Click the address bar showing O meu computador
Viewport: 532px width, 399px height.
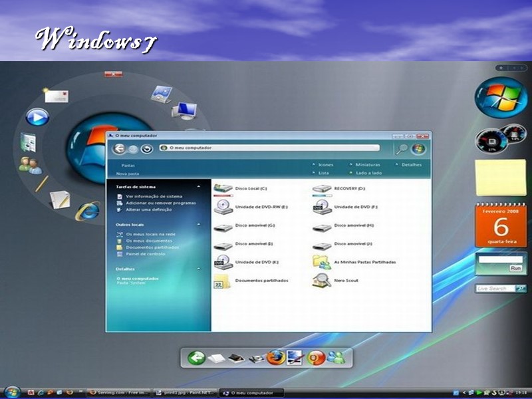(269, 148)
